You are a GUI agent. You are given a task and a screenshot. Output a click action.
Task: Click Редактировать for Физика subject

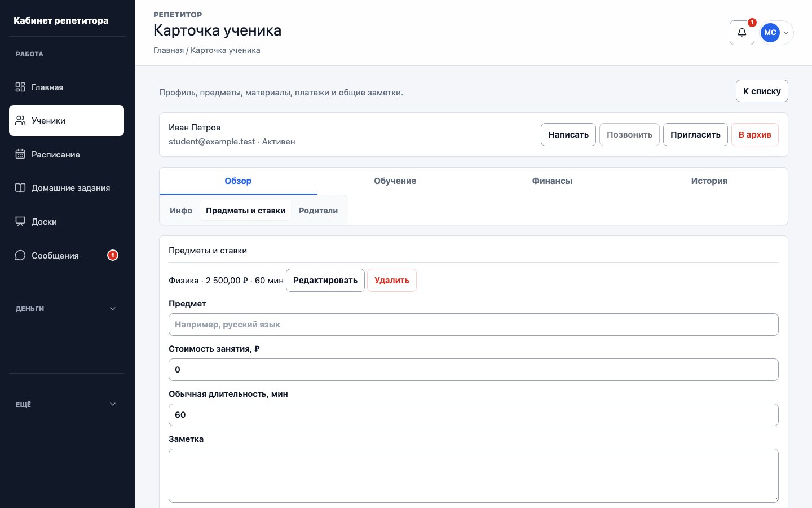click(325, 281)
